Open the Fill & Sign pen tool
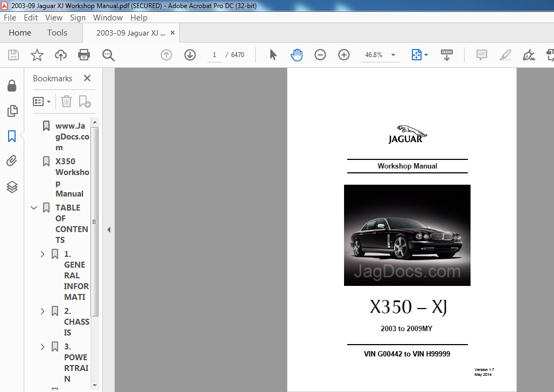The image size is (554, 392). point(529,55)
